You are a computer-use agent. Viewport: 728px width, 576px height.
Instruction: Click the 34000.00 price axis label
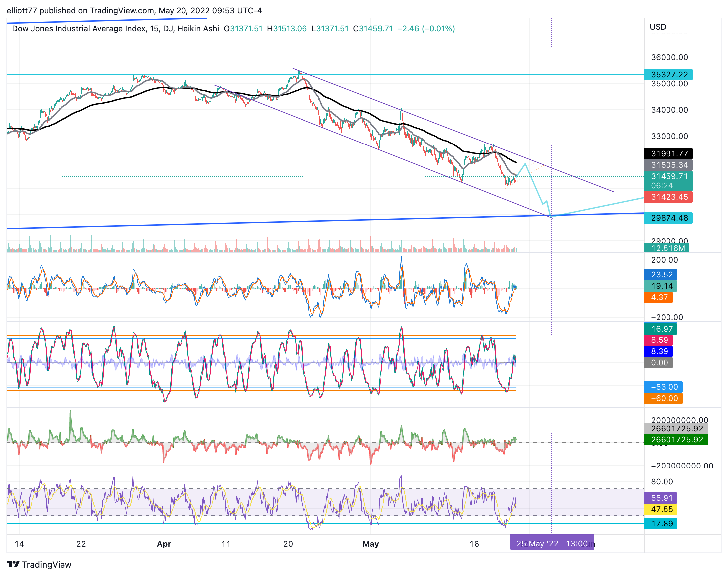click(x=669, y=110)
